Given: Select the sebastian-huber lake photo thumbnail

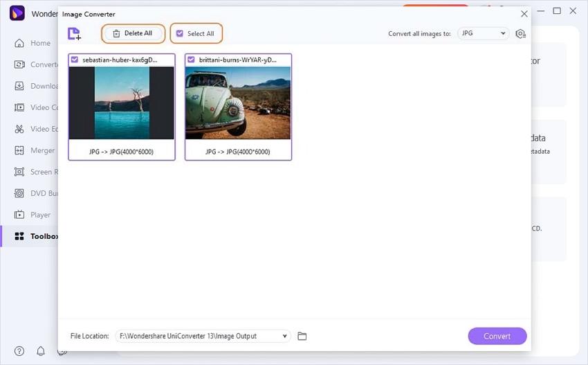Looking at the screenshot, I should click(x=122, y=103).
